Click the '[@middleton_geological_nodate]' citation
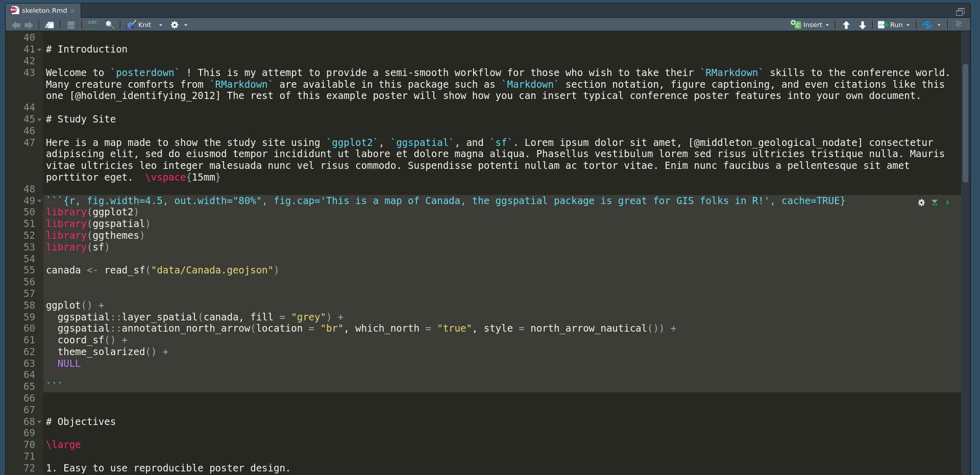980x475 pixels. pyautogui.click(x=775, y=143)
